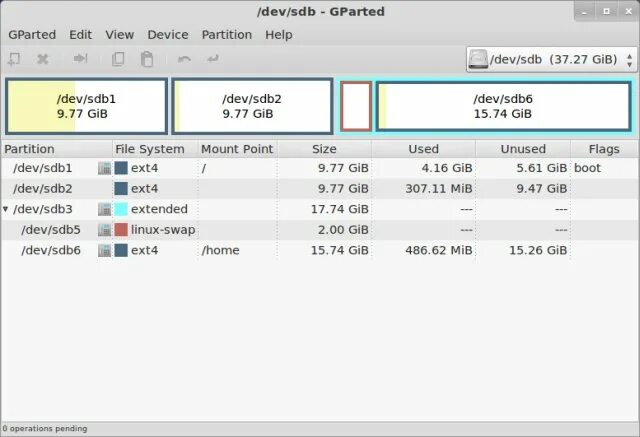This screenshot has width=640, height=437.
Task: Sort by the Mount Point column header
Action: click(x=238, y=149)
